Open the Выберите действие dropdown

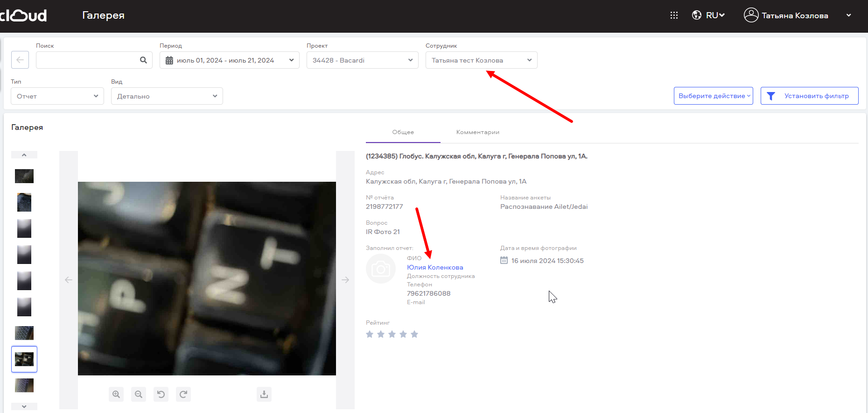point(713,96)
